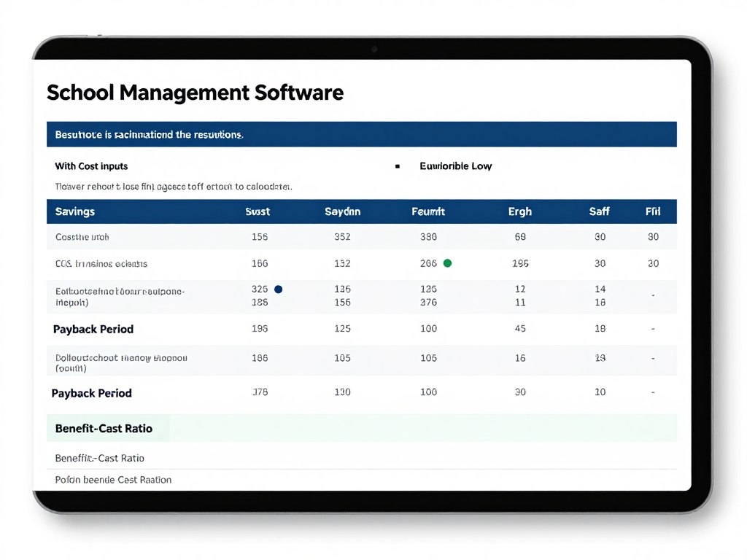Click value 196 in first Payback Period row

point(260,329)
